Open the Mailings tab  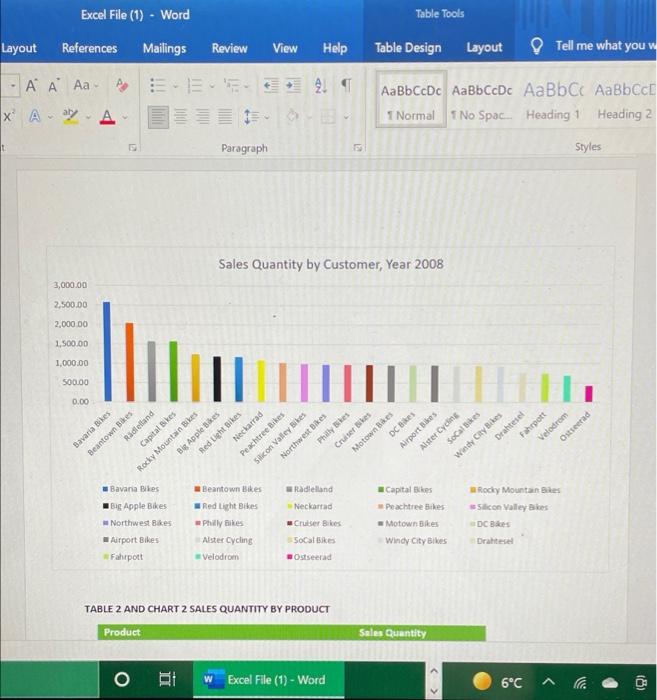[164, 48]
